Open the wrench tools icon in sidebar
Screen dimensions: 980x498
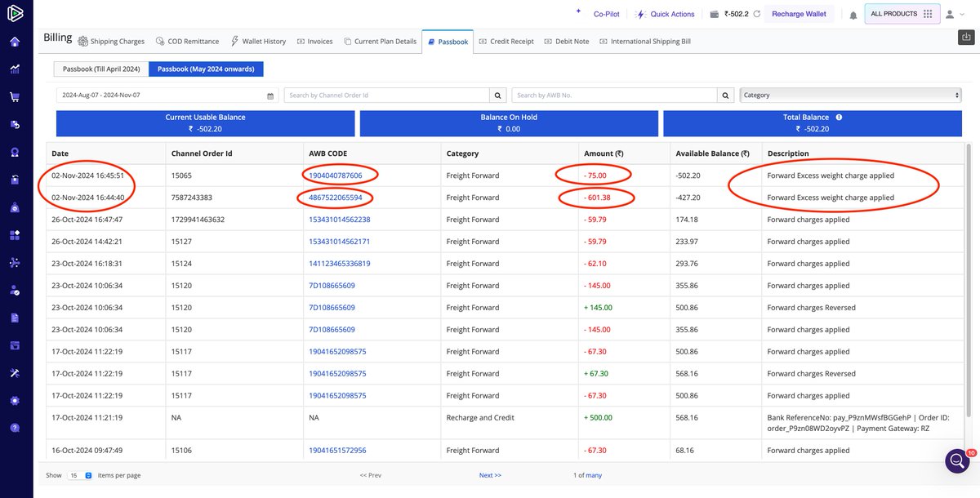coord(15,373)
